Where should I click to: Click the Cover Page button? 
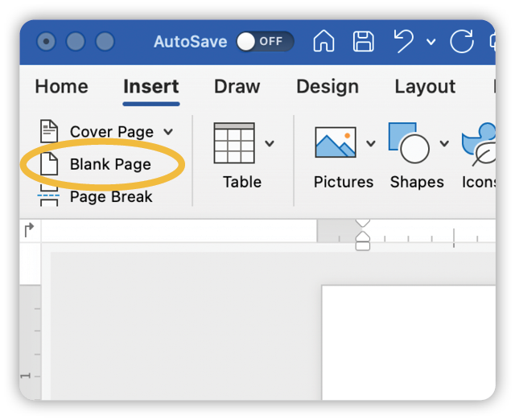coord(112,132)
